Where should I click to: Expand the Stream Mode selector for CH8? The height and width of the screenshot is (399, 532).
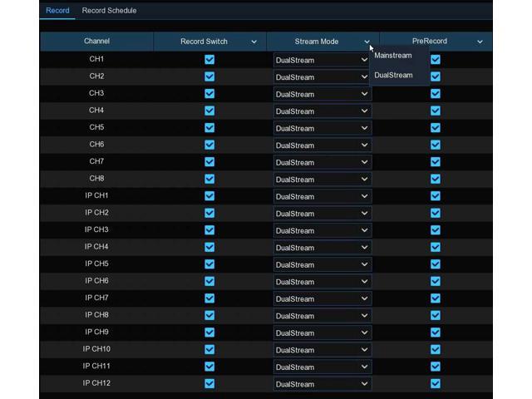click(322, 180)
